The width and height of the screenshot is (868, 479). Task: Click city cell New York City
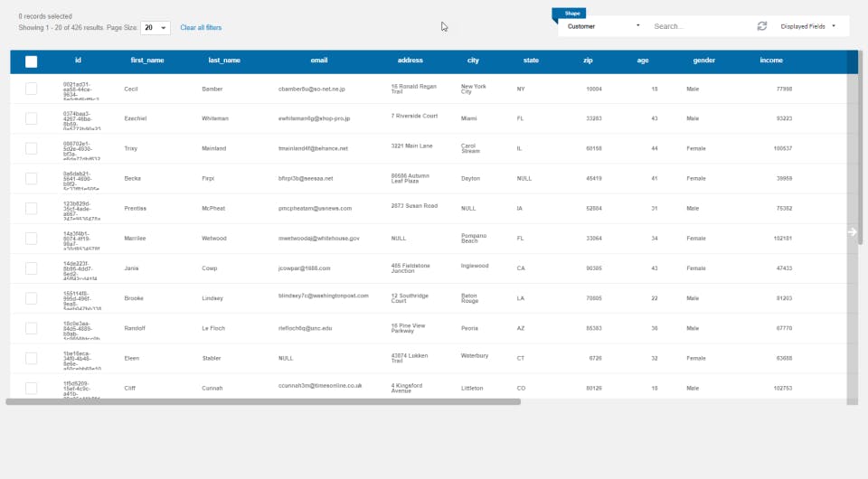473,89
